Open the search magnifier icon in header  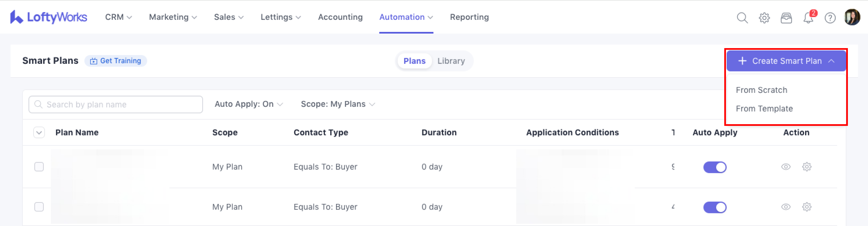coord(742,18)
